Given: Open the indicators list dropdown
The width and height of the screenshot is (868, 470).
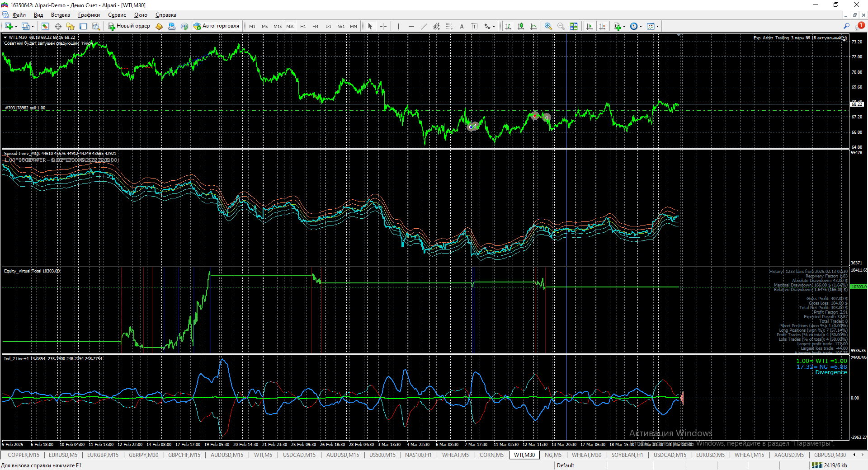Looking at the screenshot, I should click(x=624, y=26).
